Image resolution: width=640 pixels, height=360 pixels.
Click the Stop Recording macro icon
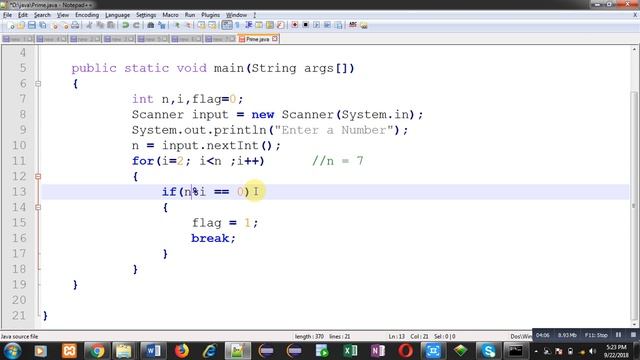tap(305, 25)
